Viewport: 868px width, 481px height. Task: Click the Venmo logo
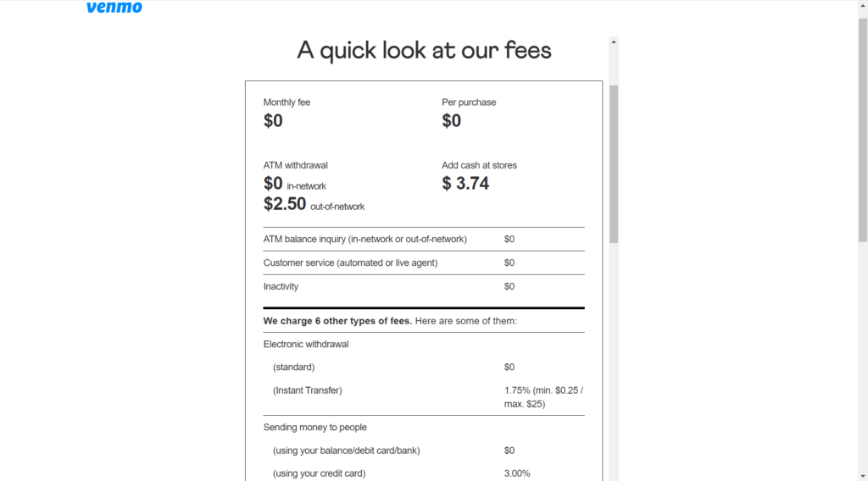(x=114, y=7)
